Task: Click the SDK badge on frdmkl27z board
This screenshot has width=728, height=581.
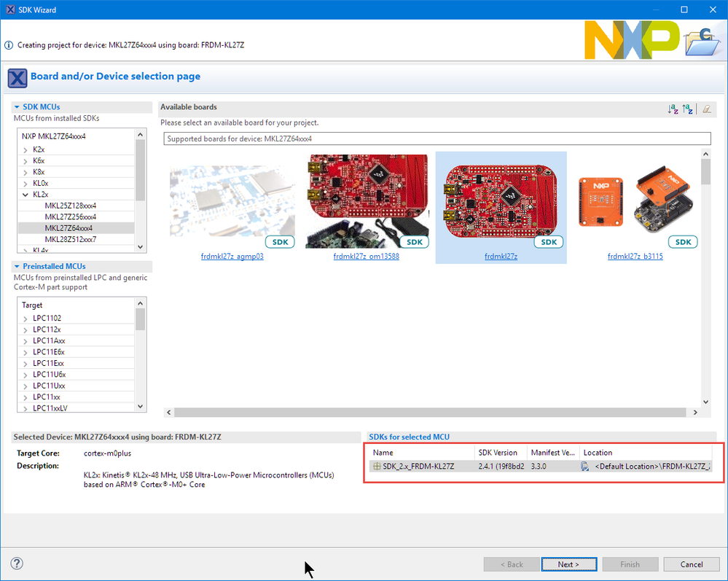Action: (x=549, y=242)
